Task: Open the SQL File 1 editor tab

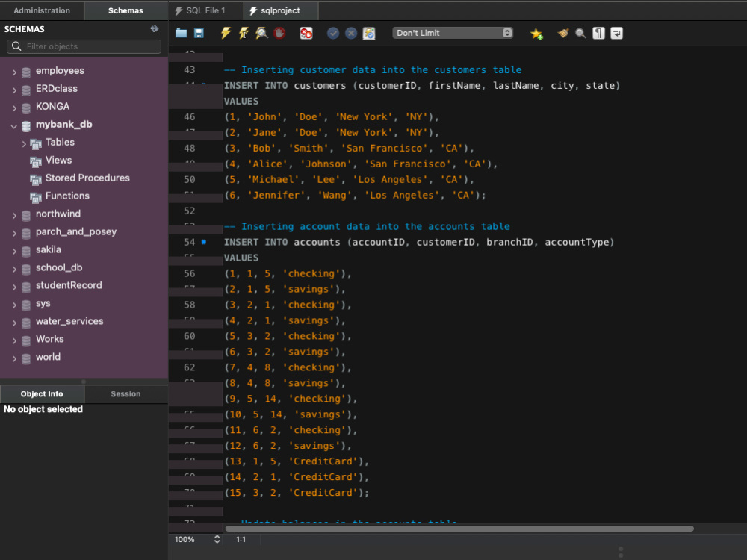Action: point(206,10)
